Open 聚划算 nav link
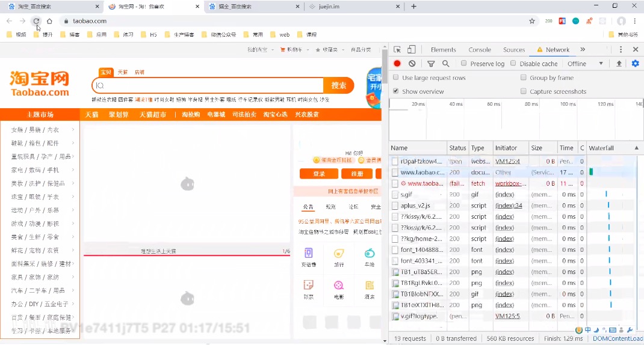644x345 pixels. [119, 114]
